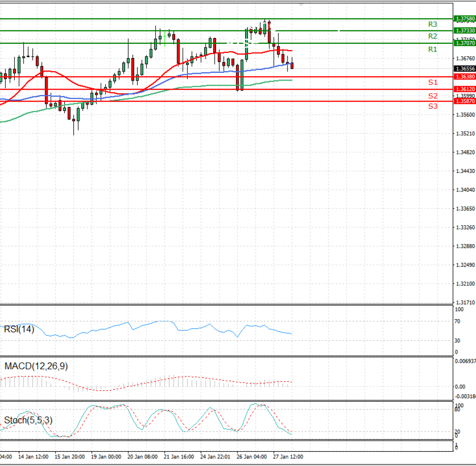Click the chart shift triangle marker at top
Viewport: 476px width, 466px height.
tap(301, 5)
